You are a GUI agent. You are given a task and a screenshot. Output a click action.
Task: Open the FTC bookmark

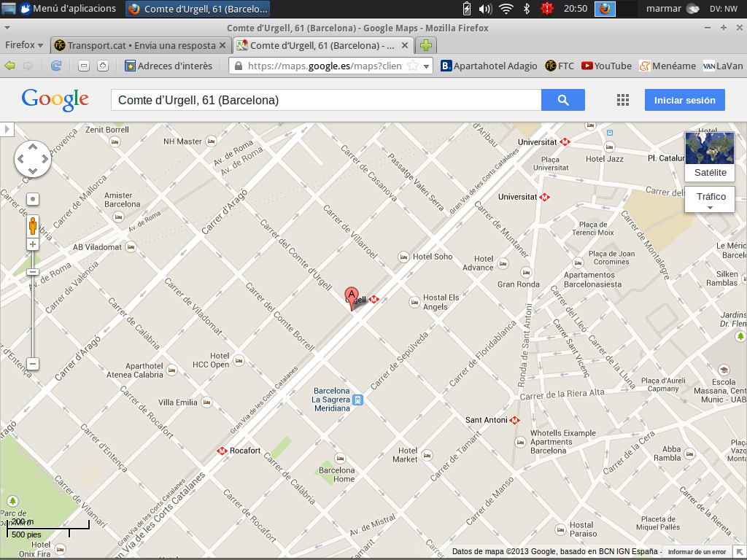560,66
